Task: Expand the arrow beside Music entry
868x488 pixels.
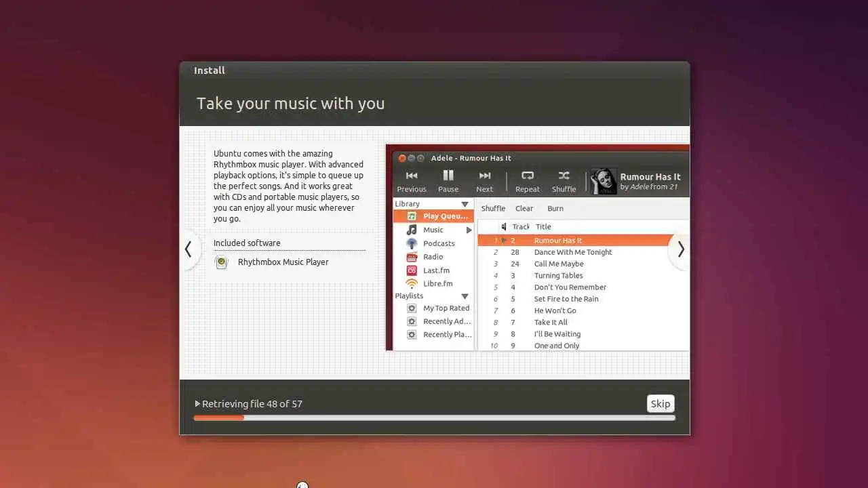Action: pos(469,230)
